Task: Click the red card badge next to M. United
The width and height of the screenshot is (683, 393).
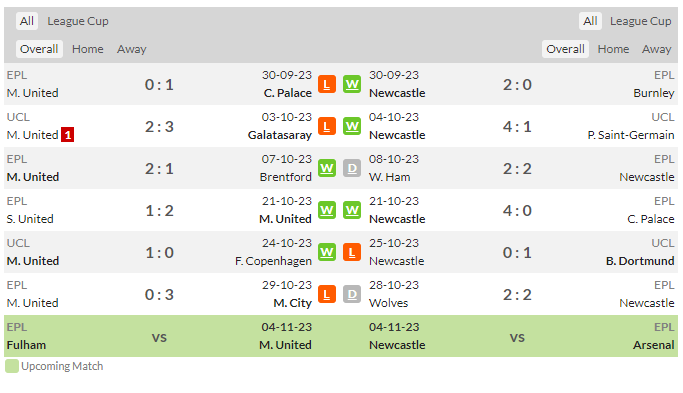Action: click(x=68, y=135)
